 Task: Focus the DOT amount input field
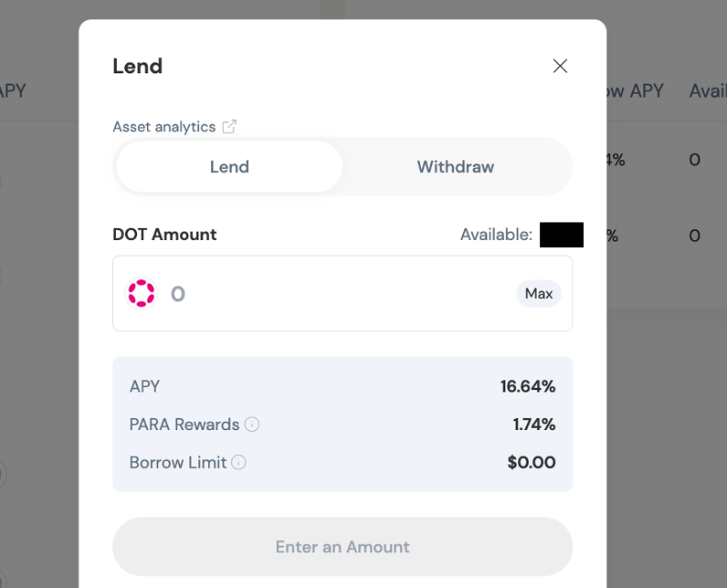click(x=338, y=293)
